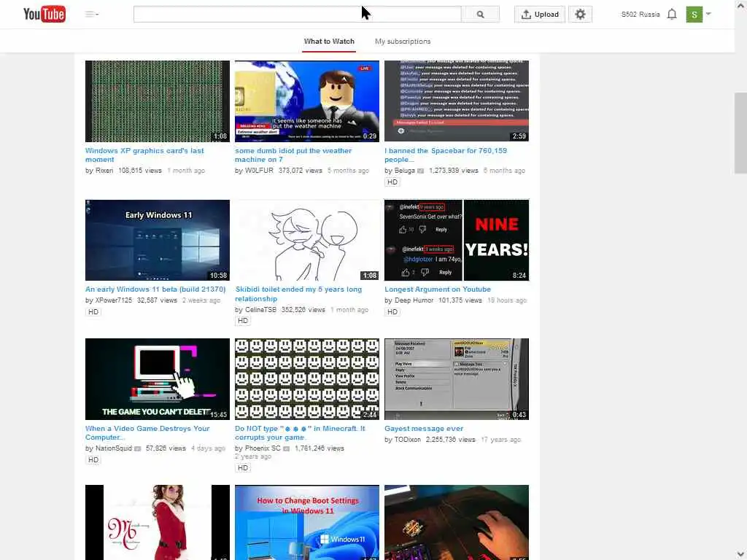This screenshot has height=560, width=747.
Task: Click HD badge under CelineTSB video
Action: point(242,321)
